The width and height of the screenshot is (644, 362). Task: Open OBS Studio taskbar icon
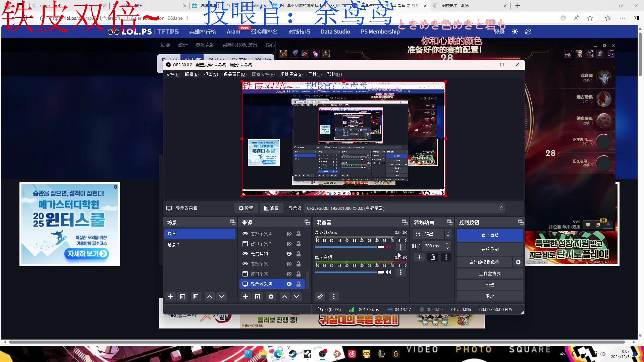tap(322, 354)
